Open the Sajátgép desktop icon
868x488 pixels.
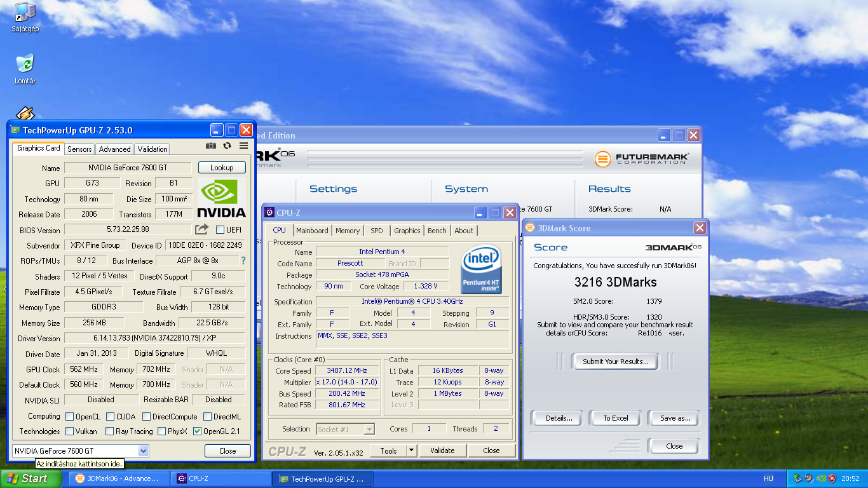point(25,17)
